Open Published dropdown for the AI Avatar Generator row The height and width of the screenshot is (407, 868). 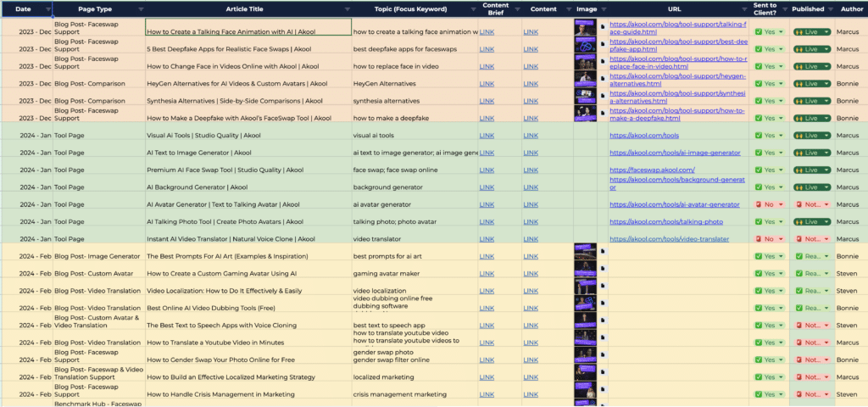coord(811,204)
